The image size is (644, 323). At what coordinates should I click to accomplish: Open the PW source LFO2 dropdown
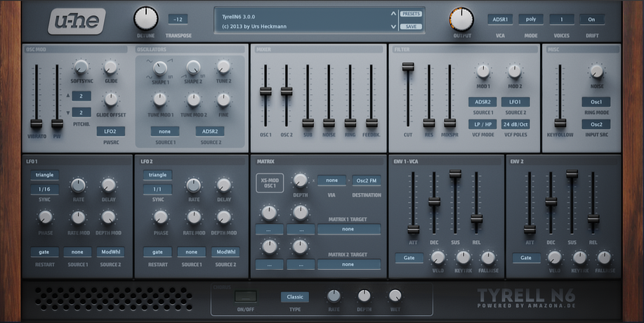[x=111, y=131]
